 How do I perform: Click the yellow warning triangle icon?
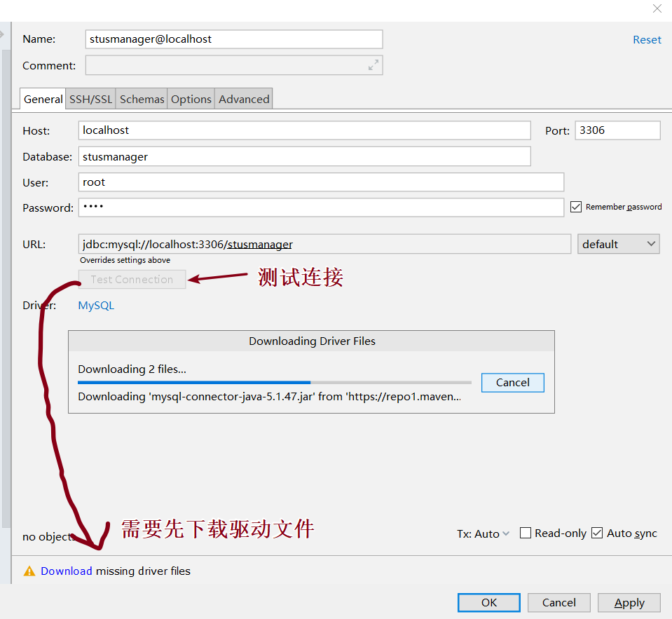click(29, 571)
